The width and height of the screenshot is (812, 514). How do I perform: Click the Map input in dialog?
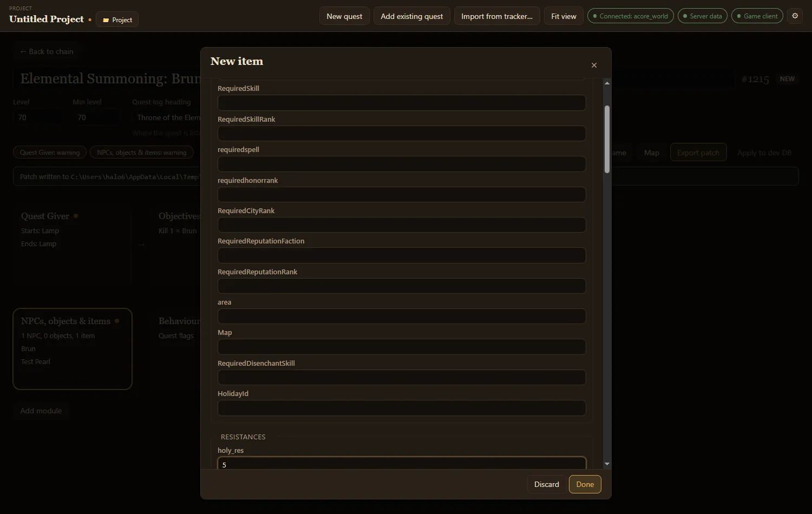coord(402,347)
